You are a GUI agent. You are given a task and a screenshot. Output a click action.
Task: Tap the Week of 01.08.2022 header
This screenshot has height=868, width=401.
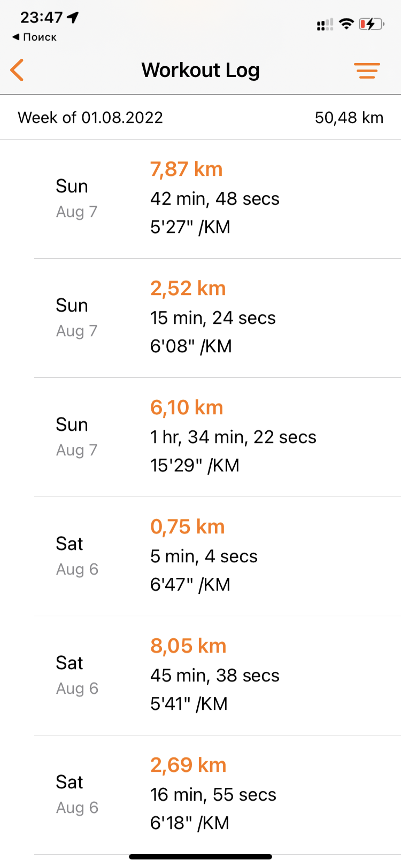click(x=90, y=118)
